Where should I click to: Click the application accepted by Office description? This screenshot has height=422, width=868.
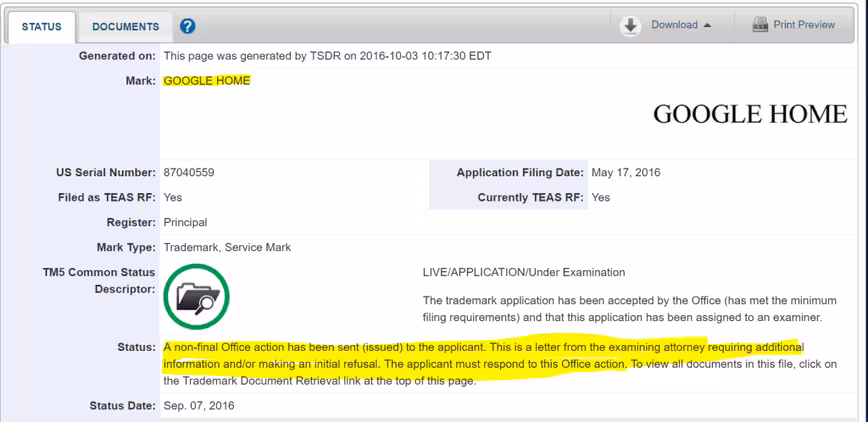[630, 309]
